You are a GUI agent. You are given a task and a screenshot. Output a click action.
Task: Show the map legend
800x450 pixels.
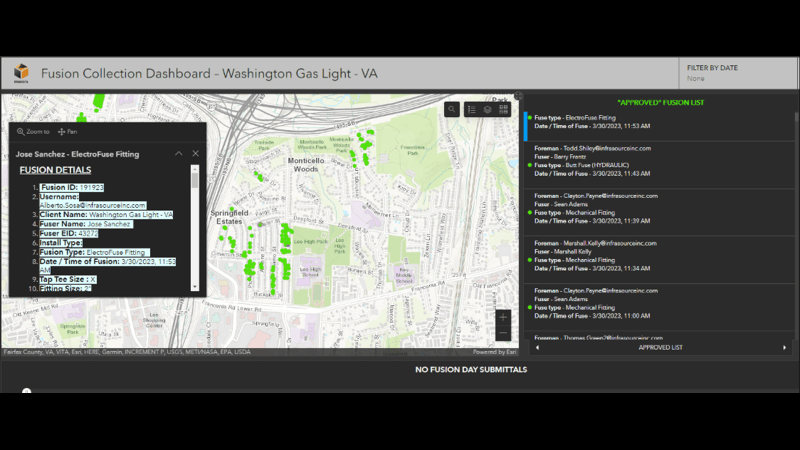pos(471,110)
